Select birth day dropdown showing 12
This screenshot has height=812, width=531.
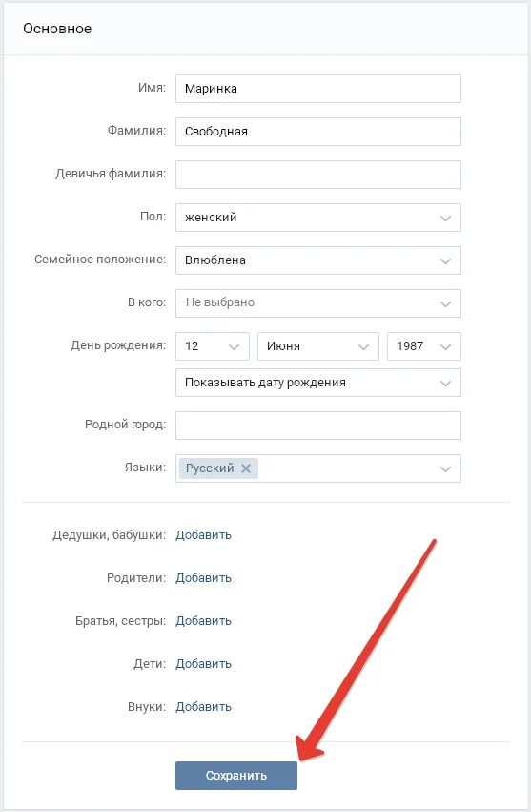click(x=213, y=346)
